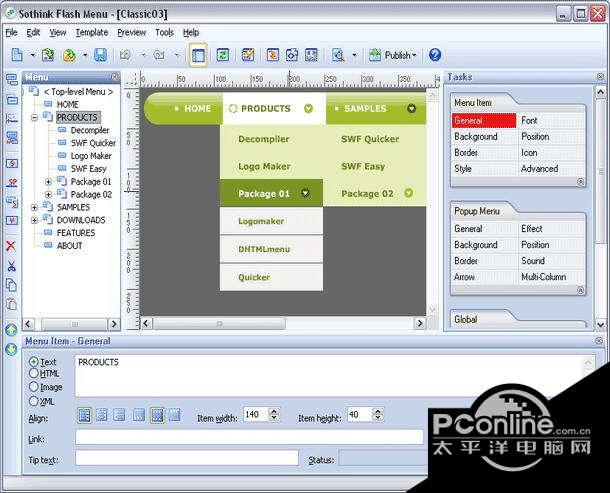Select Effect in the Popup Menu tasks
The width and height of the screenshot is (610, 493).
[x=532, y=229]
